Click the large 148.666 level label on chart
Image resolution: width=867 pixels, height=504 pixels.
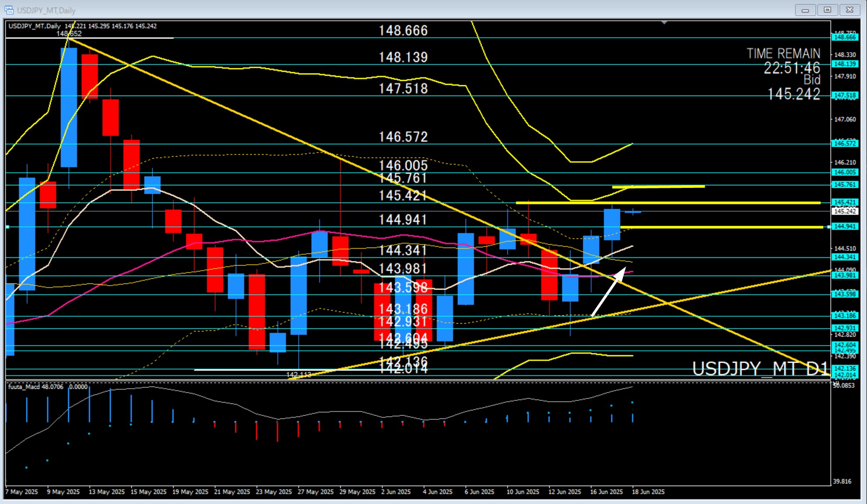(403, 30)
